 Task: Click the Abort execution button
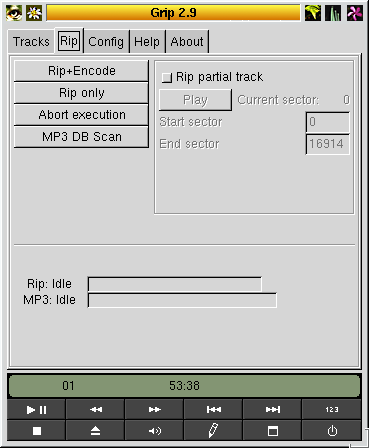tap(81, 115)
